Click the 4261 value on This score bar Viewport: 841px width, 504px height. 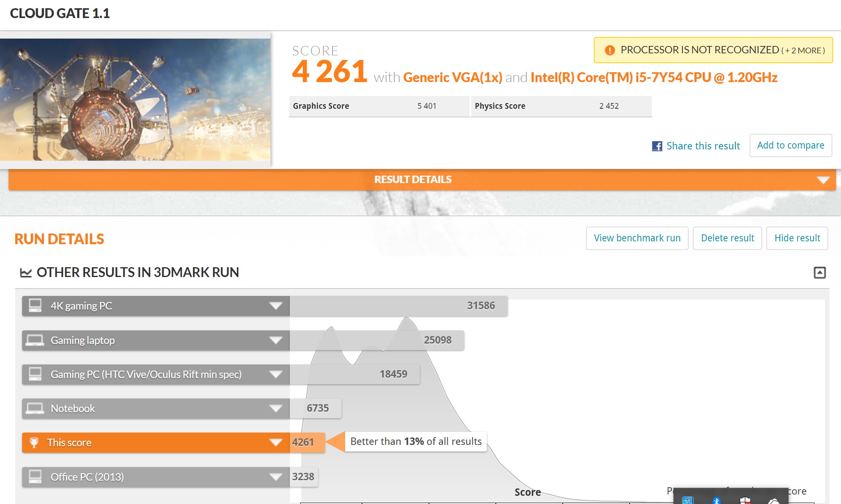(x=303, y=442)
